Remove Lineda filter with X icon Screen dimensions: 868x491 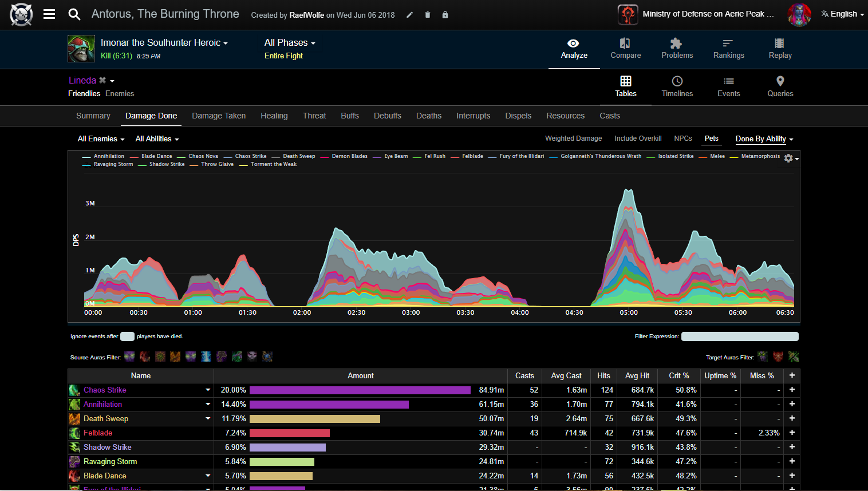pyautogui.click(x=102, y=81)
